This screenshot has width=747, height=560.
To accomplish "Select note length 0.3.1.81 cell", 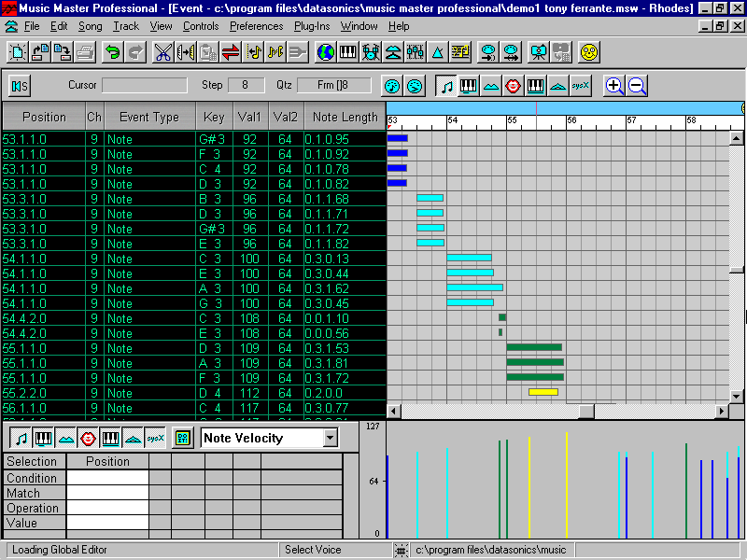I will tap(345, 363).
